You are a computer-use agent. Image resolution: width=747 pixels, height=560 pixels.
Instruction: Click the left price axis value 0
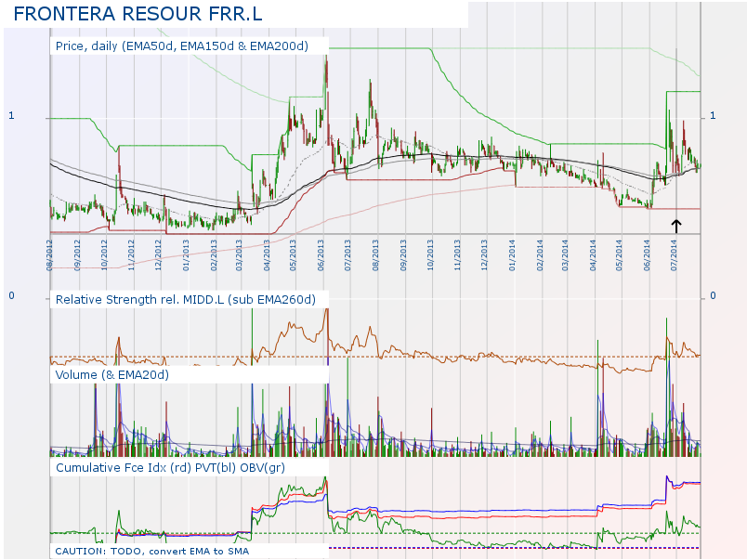pos(11,295)
